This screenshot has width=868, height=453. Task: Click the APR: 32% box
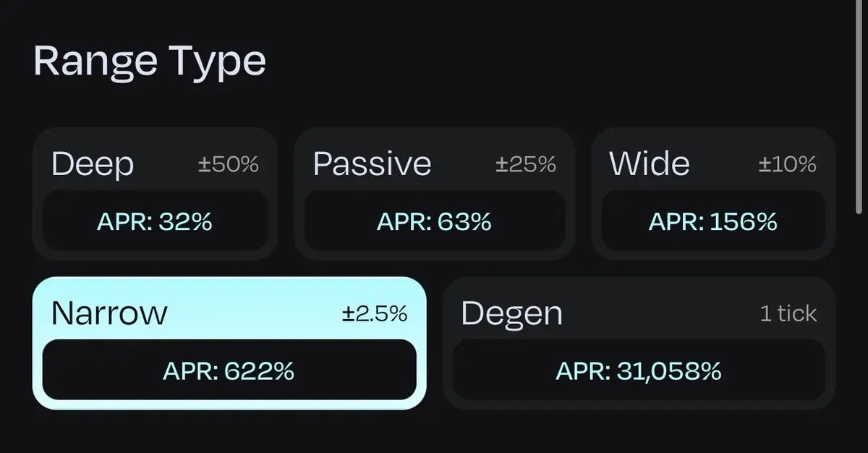(155, 221)
